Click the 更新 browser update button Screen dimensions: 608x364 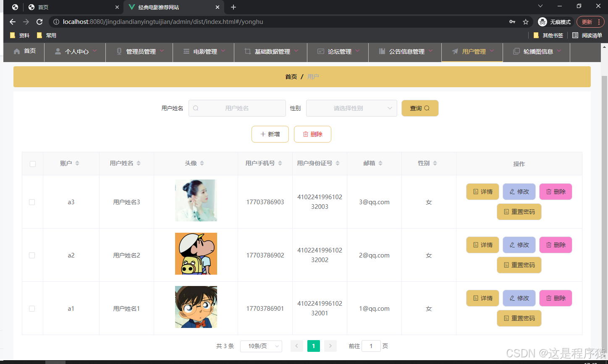(x=591, y=22)
